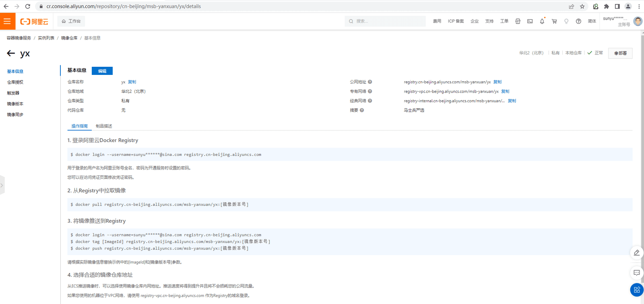Click the browser address bar URL
Viewport: 644px width, 304px height.
(124, 6)
